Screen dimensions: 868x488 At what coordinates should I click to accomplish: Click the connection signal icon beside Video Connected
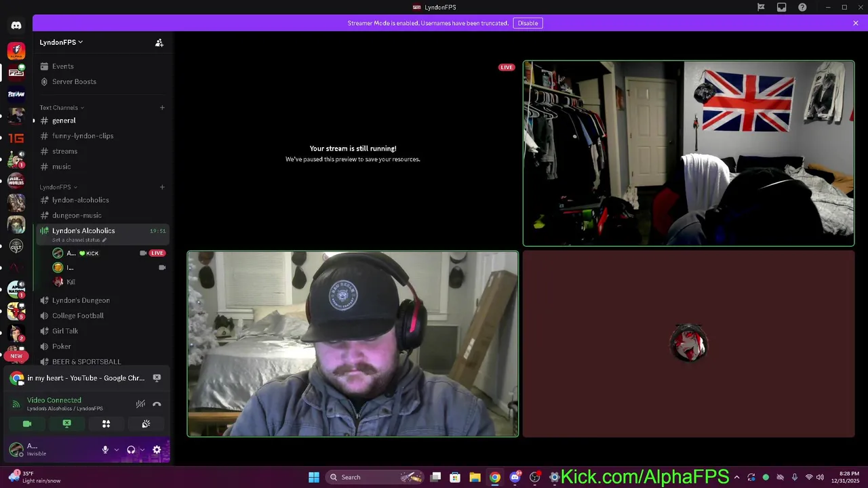(x=16, y=404)
